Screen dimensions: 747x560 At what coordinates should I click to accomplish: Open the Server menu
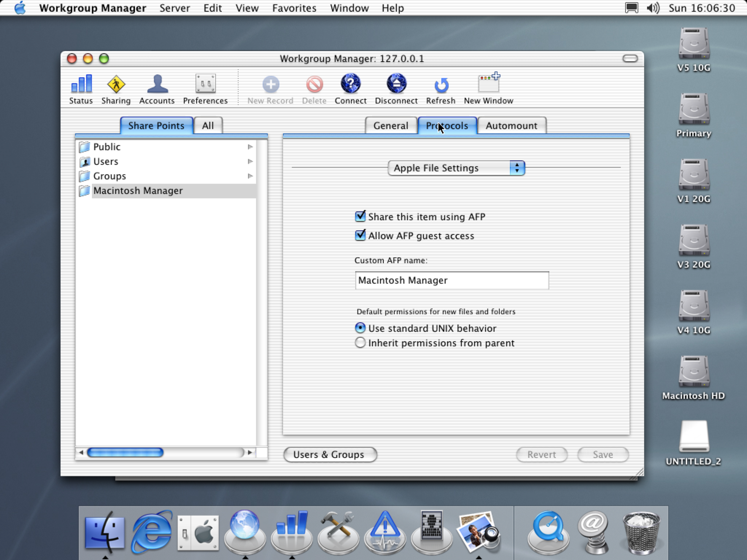tap(175, 8)
